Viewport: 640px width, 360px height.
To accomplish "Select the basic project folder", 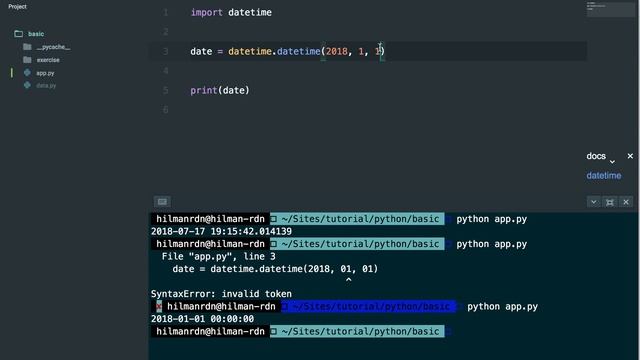I will tap(36, 34).
